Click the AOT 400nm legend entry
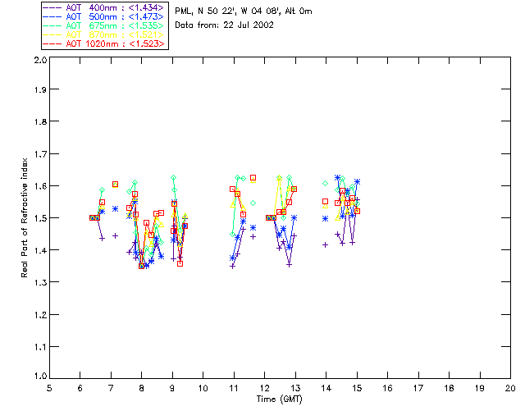 pyautogui.click(x=103, y=7)
